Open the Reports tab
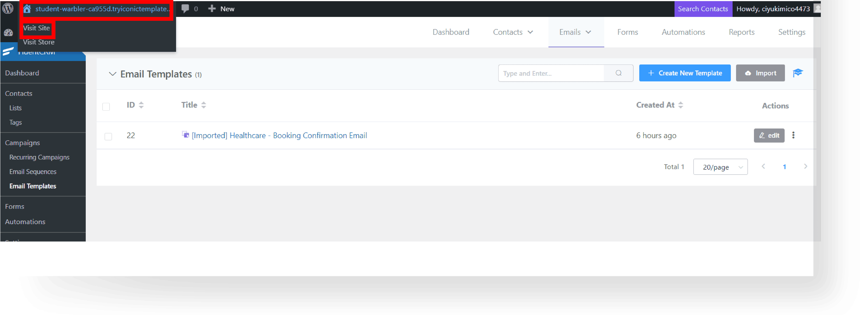The height and width of the screenshot is (315, 868). [741, 32]
